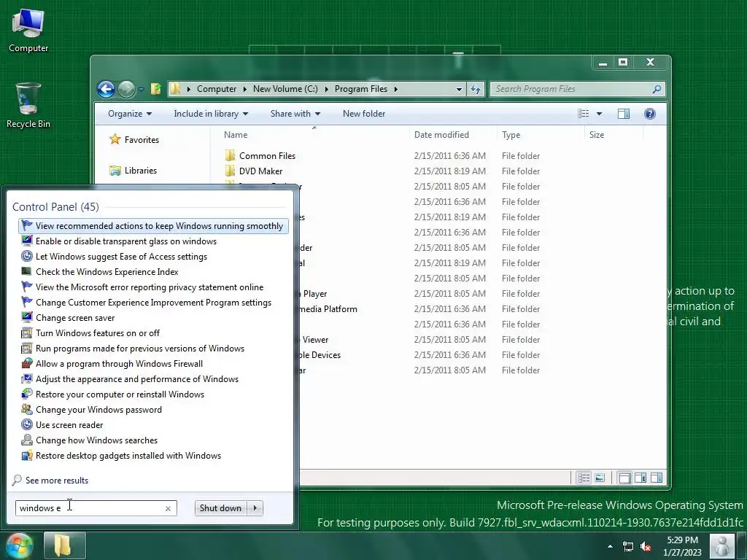Sort by the Date modified column
Viewport: 747px width, 560px height.
(x=441, y=135)
